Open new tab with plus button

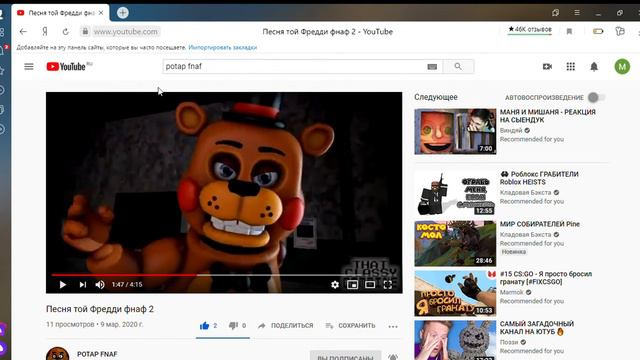[x=122, y=13]
